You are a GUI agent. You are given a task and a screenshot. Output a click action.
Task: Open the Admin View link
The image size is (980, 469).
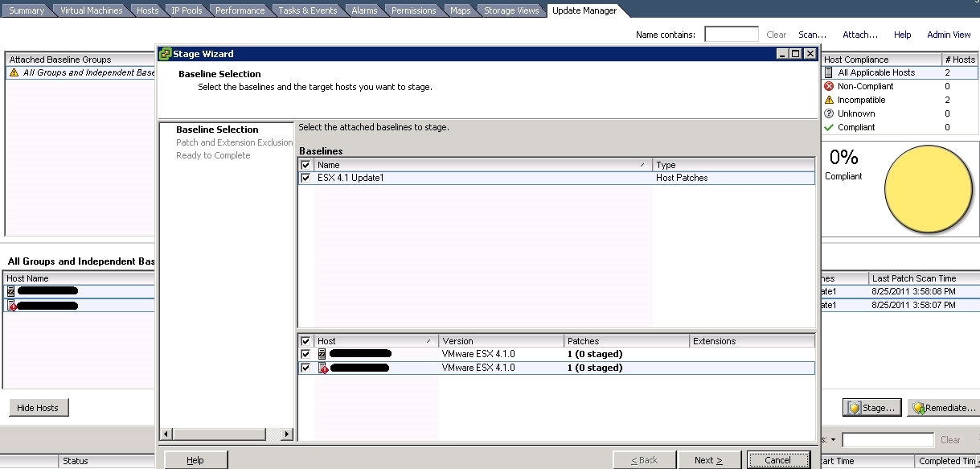[x=949, y=35]
